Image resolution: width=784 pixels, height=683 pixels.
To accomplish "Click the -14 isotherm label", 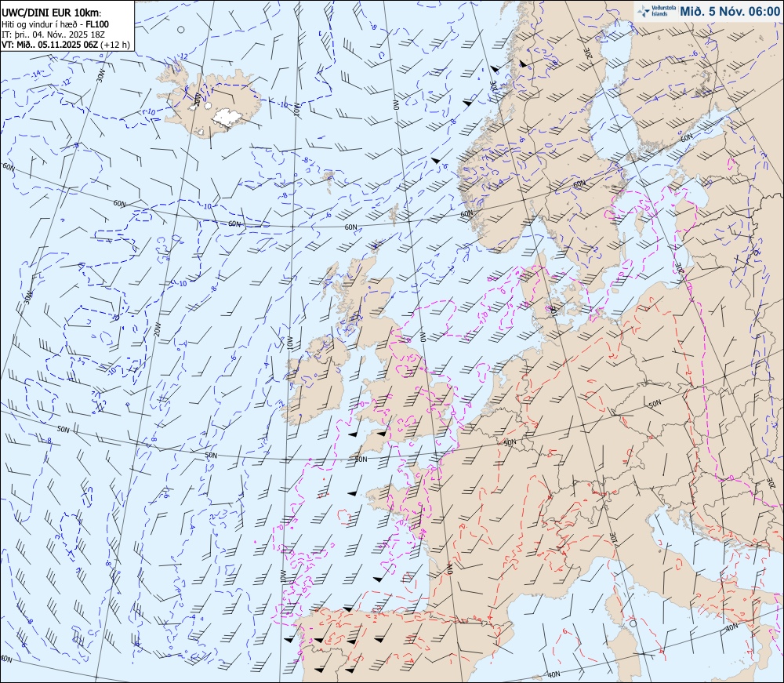I will tap(35, 74).
